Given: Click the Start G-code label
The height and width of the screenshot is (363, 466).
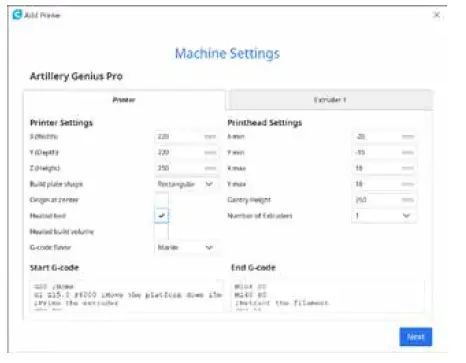Looking at the screenshot, I should tap(54, 268).
